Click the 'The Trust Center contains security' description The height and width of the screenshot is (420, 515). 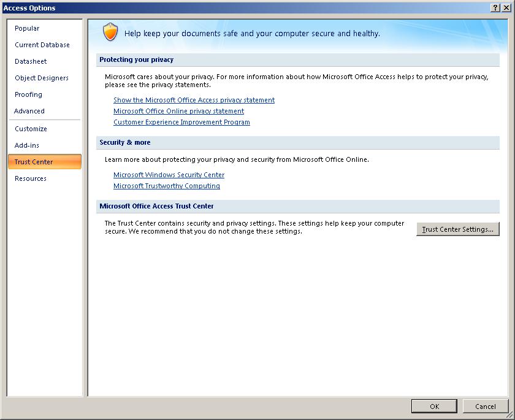point(254,227)
